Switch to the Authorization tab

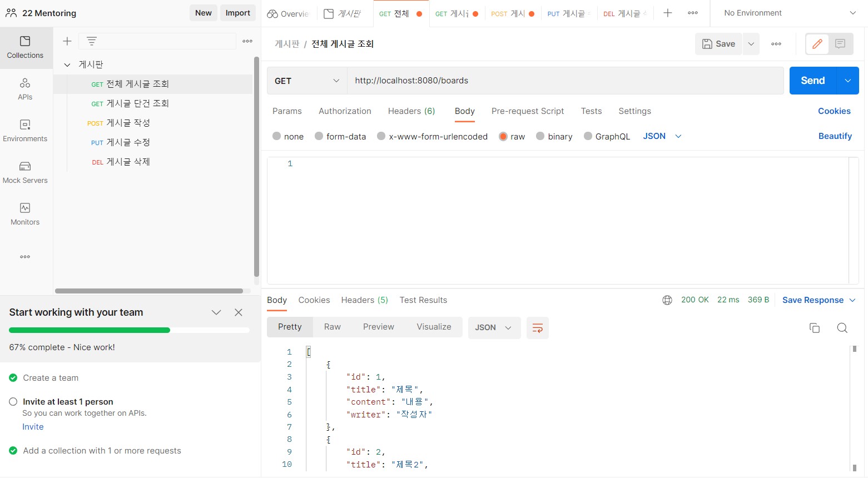[345, 111]
